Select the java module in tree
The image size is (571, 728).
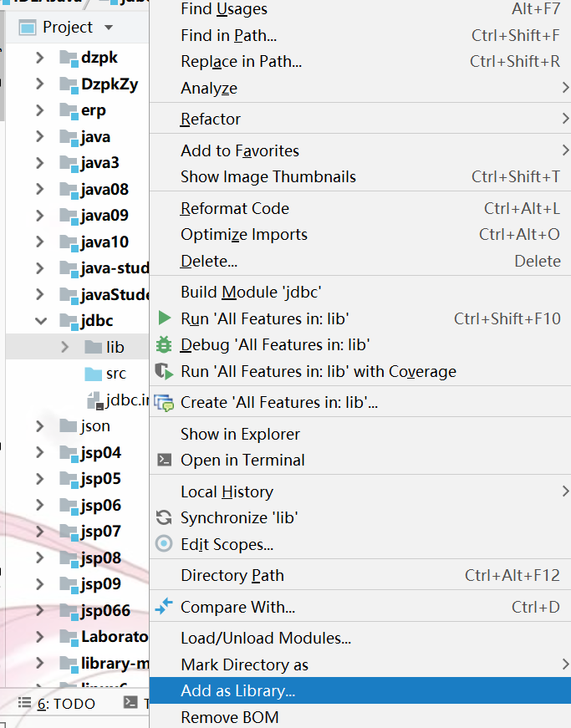click(x=95, y=136)
